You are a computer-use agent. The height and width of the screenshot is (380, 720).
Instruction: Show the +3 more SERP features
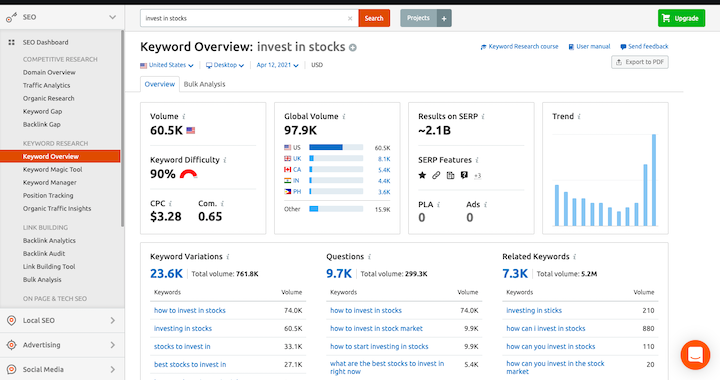point(478,175)
